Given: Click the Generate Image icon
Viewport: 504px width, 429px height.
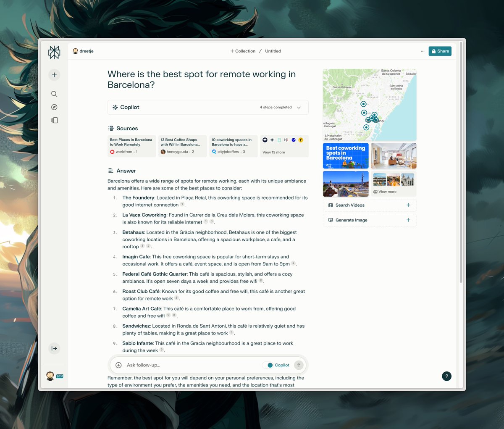Looking at the screenshot, I should pos(331,220).
